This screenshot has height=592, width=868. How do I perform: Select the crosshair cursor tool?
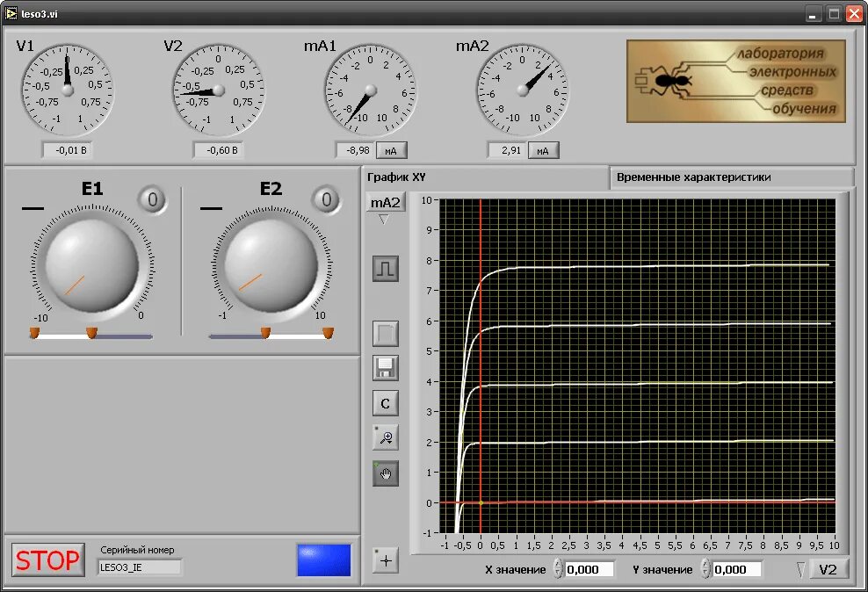[x=386, y=560]
